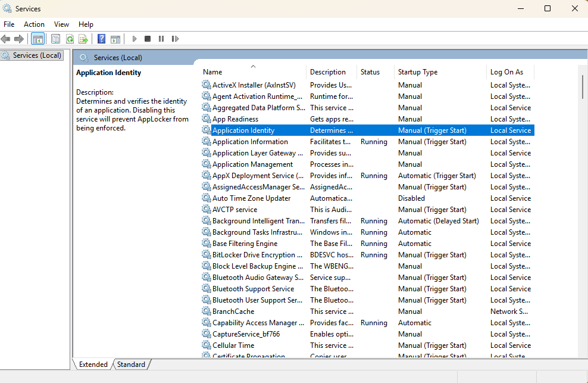
Task: Open Properties via toolbar icon
Action: pos(55,39)
